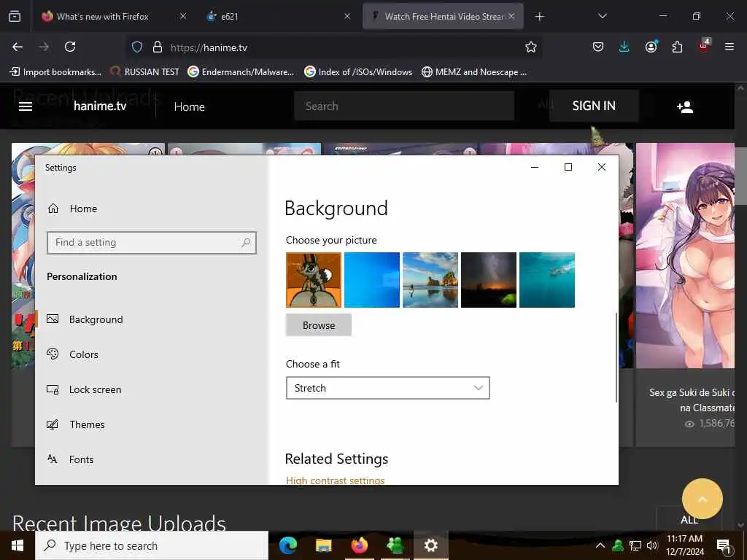The width and height of the screenshot is (747, 560).
Task: Select the orange cartoon background picture
Action: 314,280
